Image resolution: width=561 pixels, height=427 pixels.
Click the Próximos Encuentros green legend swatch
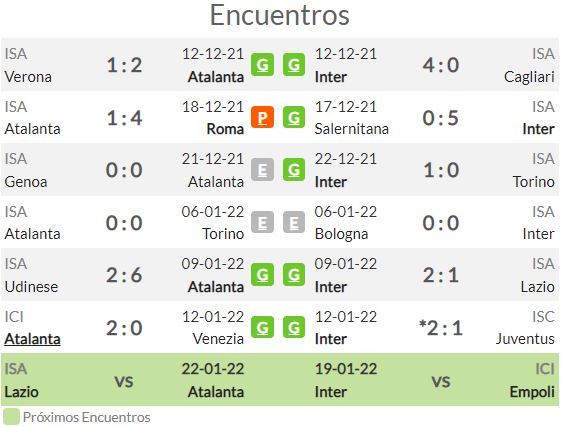tap(11, 417)
